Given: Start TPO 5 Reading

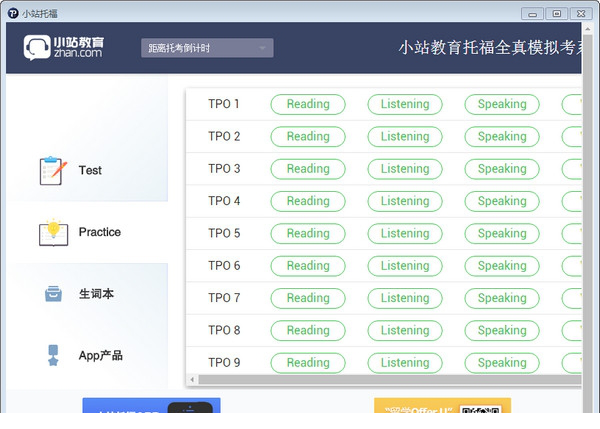Looking at the screenshot, I should [x=308, y=233].
